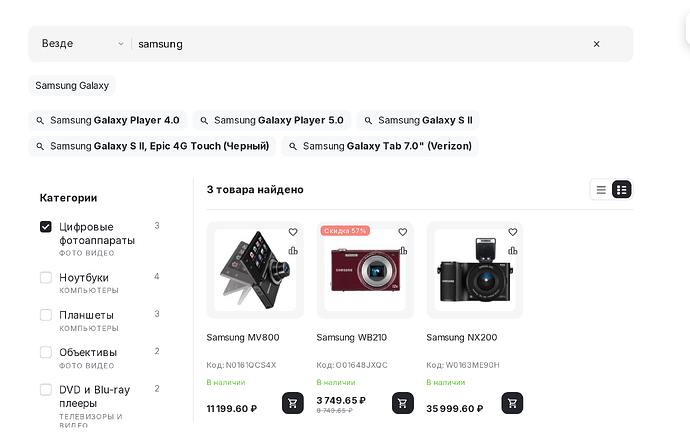Check the "Объективы" category checkbox
This screenshot has height=442, width=690.
[46, 353]
